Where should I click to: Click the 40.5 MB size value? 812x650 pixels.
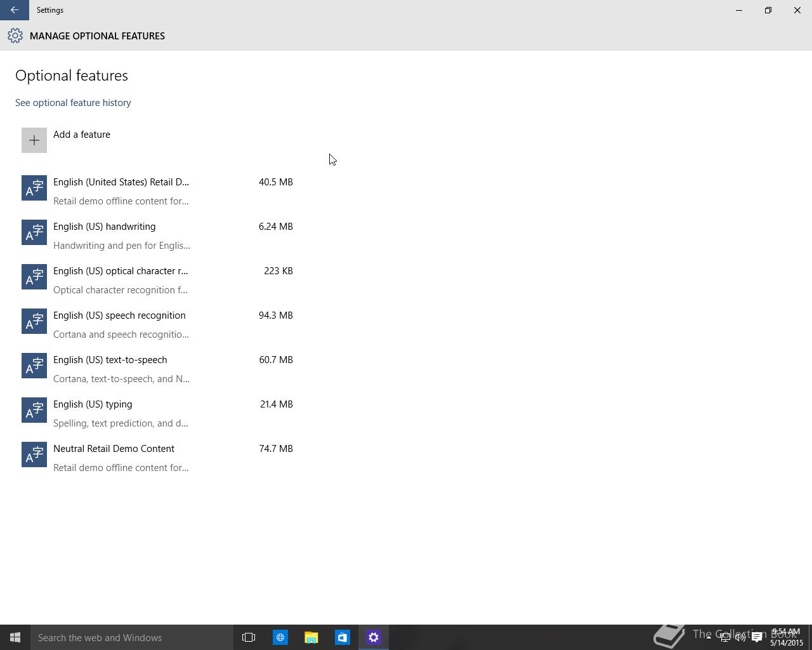[276, 182]
